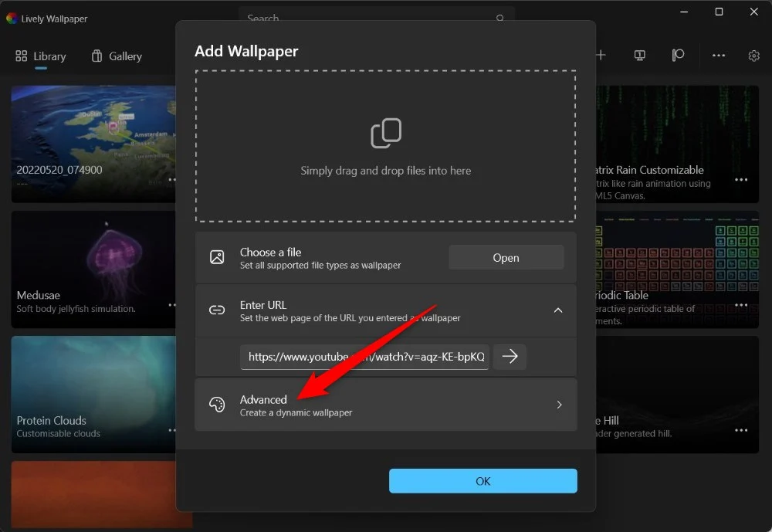Viewport: 772px width, 532px height.
Task: Expand the Advanced section chevron
Action: coord(559,405)
